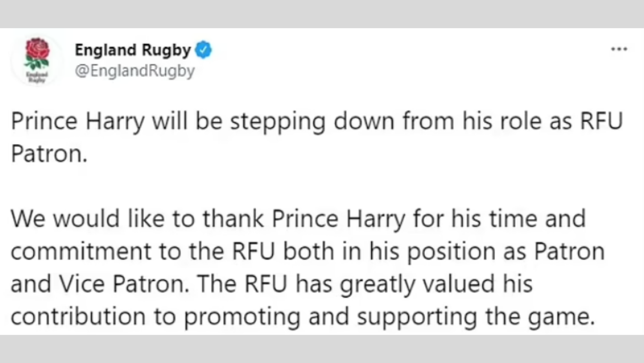Click "Prince Harry" in the first sentence
This screenshot has width=644, height=363.
(x=78, y=121)
